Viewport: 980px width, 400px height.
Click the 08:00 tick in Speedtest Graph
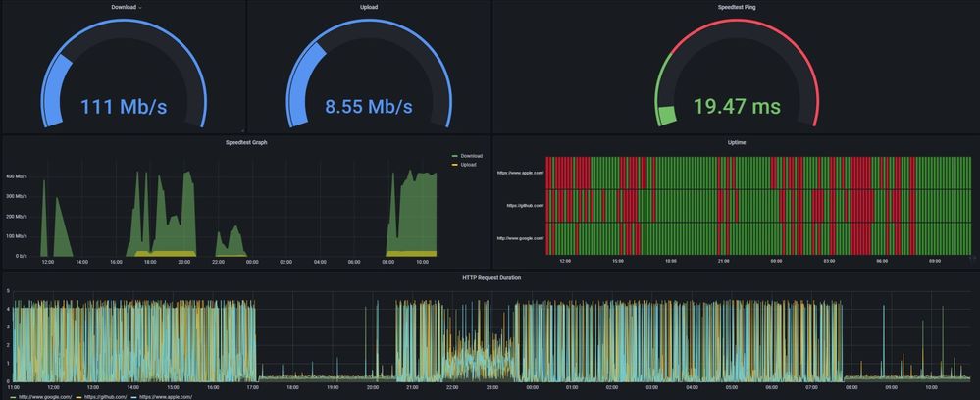(x=388, y=262)
